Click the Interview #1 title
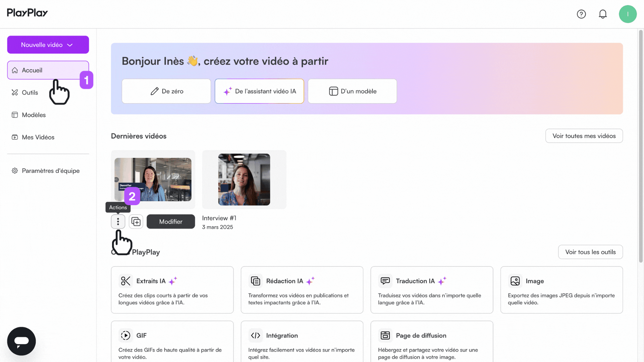This screenshot has height=362, width=644. pyautogui.click(x=219, y=218)
